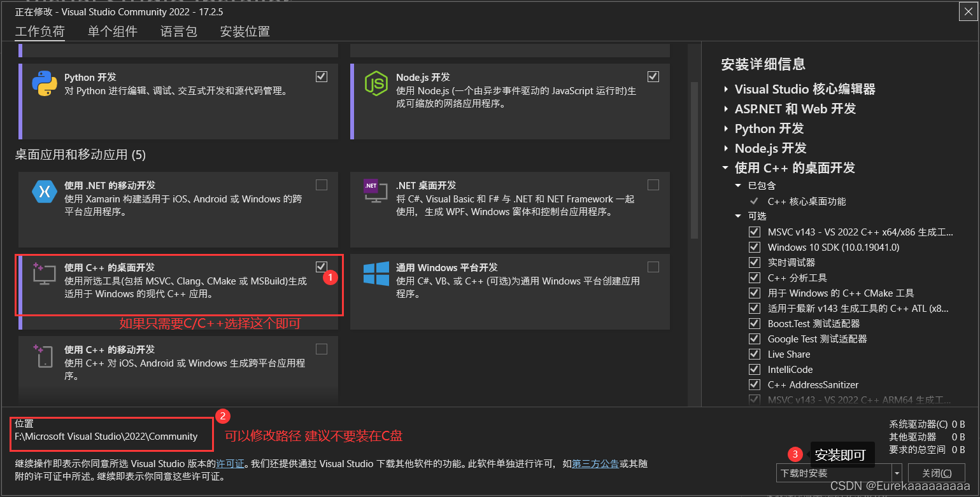Image resolution: width=980 pixels, height=497 pixels.
Task: Enable the 使用 .NET 的移动开发 workload checkbox
Action: pos(322,185)
